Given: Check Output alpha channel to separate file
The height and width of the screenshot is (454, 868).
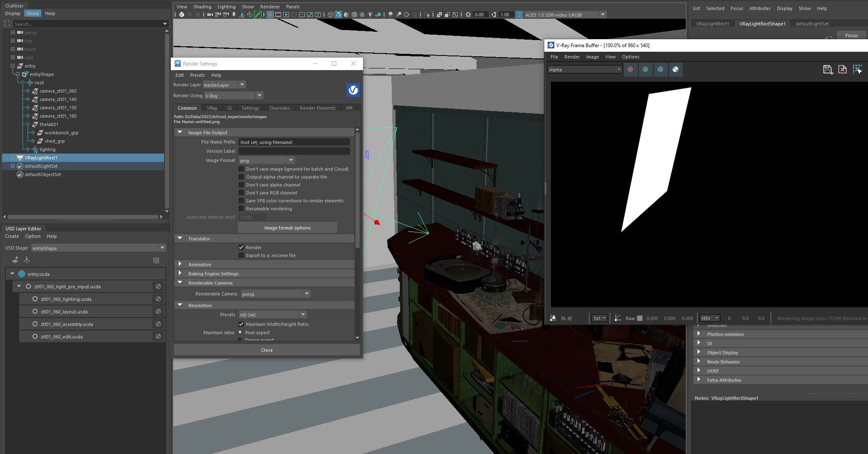Looking at the screenshot, I should (241, 177).
